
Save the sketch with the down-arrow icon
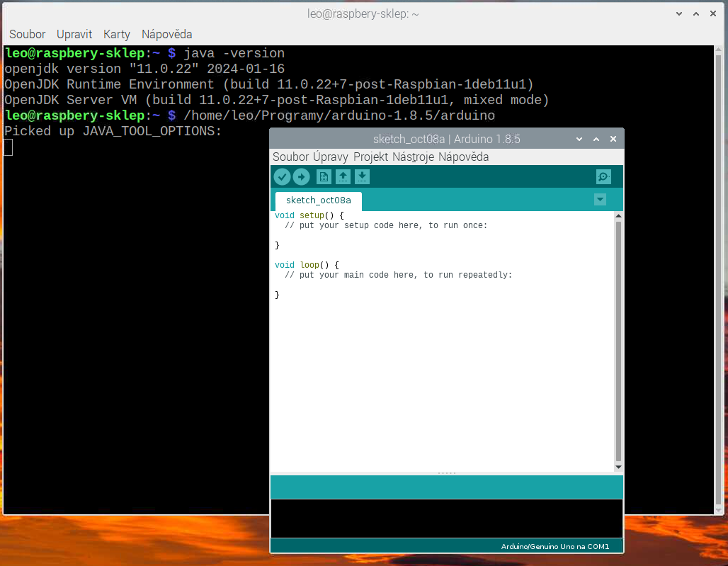[x=362, y=177]
